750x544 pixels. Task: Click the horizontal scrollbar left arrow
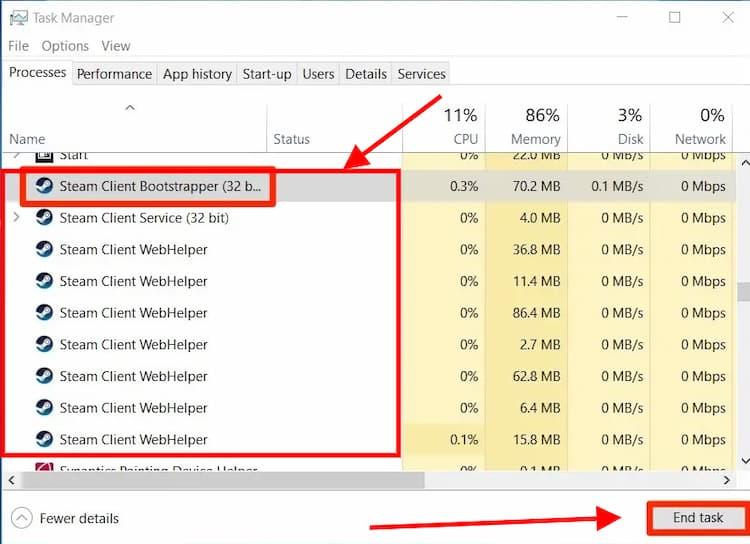tap(11, 480)
